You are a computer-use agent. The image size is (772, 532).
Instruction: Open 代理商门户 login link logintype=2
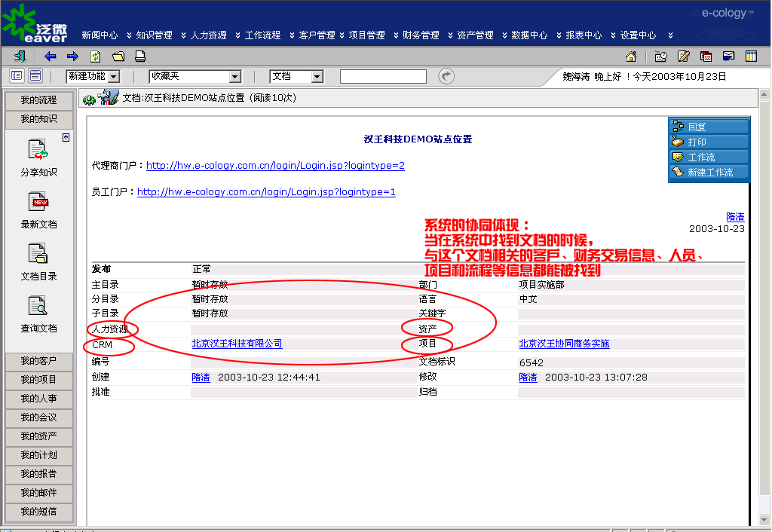(275, 166)
